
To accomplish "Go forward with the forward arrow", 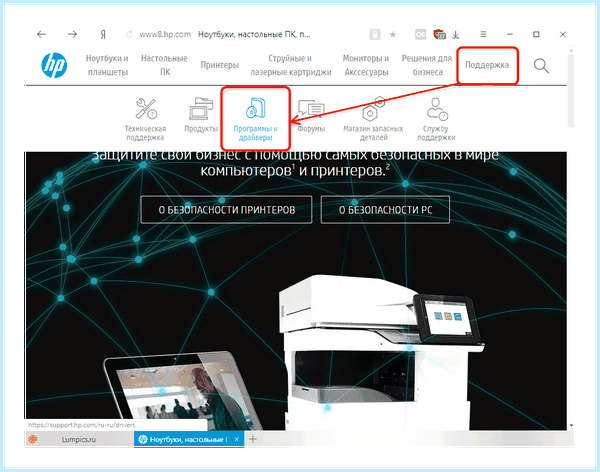I will [72, 34].
